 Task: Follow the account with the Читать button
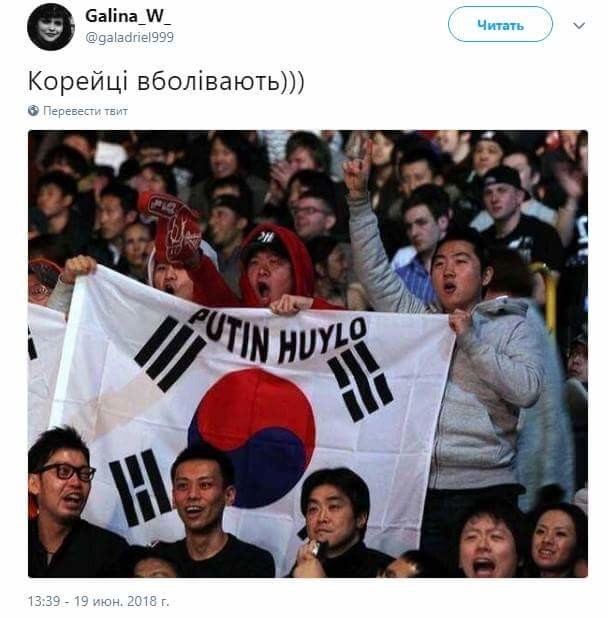[x=500, y=24]
